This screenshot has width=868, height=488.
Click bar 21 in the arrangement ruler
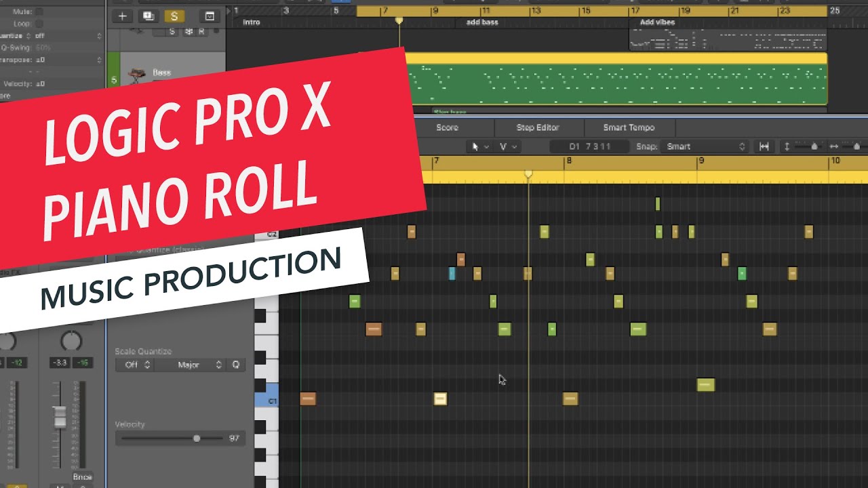(x=735, y=11)
